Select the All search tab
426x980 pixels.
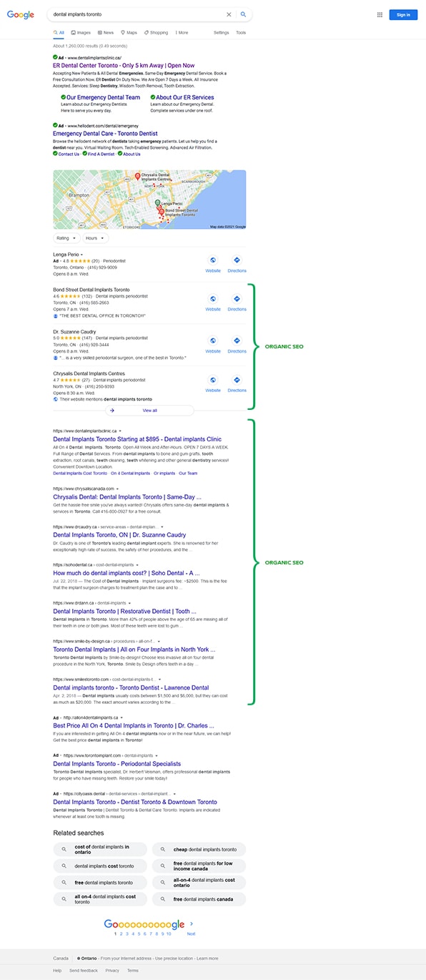pyautogui.click(x=59, y=33)
